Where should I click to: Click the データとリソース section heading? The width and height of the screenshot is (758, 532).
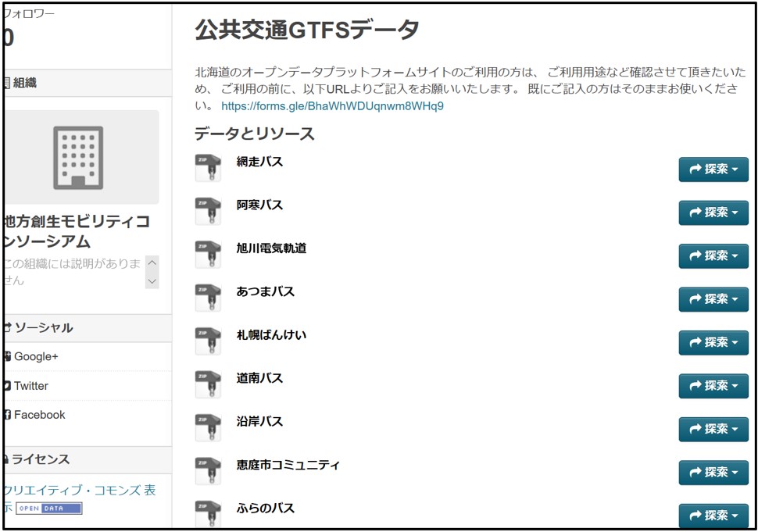(x=255, y=134)
